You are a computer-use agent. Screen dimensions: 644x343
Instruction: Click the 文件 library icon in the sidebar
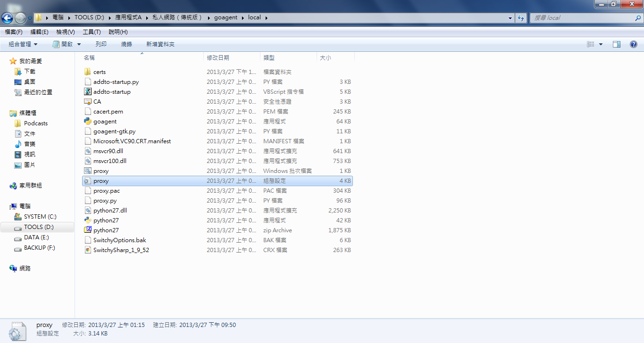[x=18, y=134]
